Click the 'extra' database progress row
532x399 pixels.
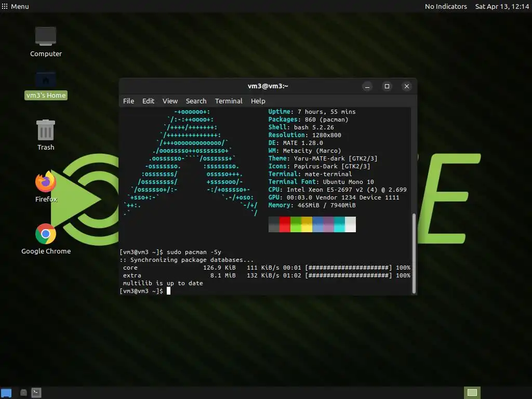[267, 275]
